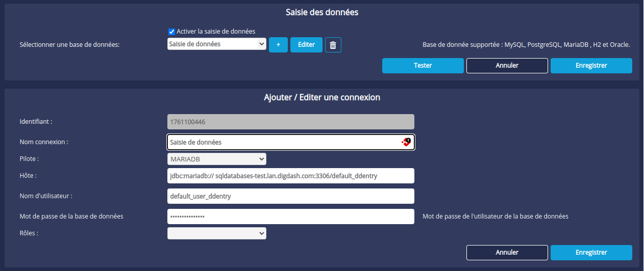This screenshot has height=271, width=644.
Task: Click into the Hôte JDBC URL field
Action: click(x=290, y=176)
